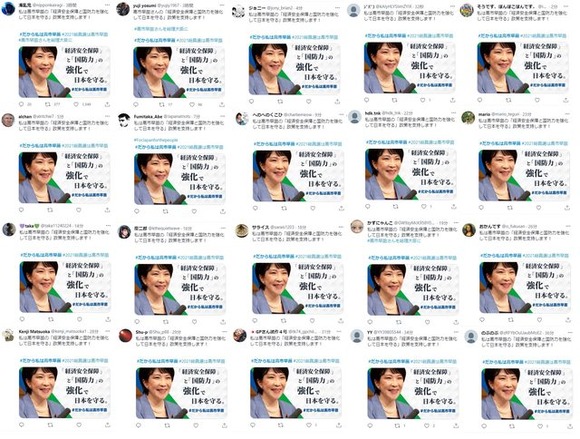Click the hashtag line above aichan's tweet image
The height and width of the screenshot is (439, 580).
pyautogui.click(x=64, y=146)
